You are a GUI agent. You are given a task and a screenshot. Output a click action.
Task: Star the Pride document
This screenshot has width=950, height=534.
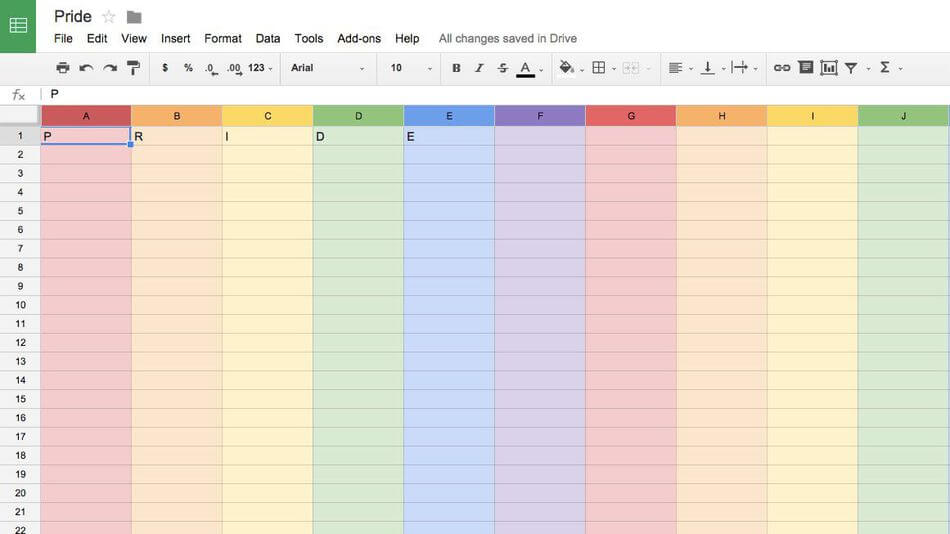108,17
